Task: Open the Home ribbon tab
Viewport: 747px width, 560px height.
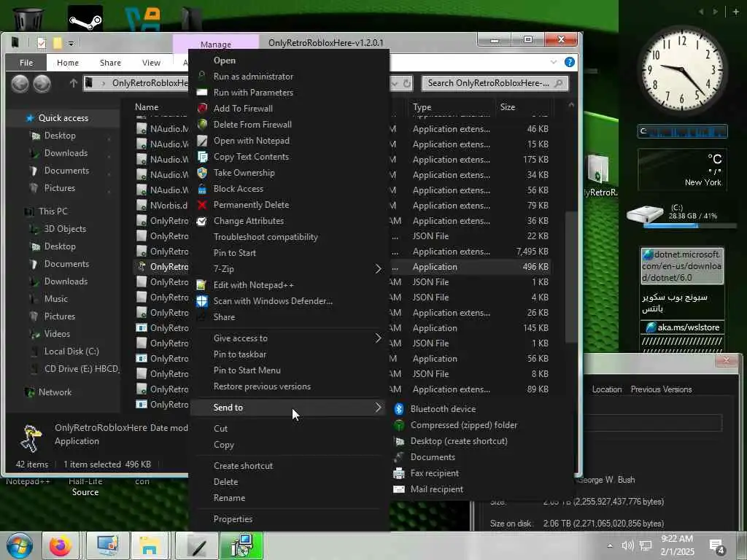Action: pos(68,63)
